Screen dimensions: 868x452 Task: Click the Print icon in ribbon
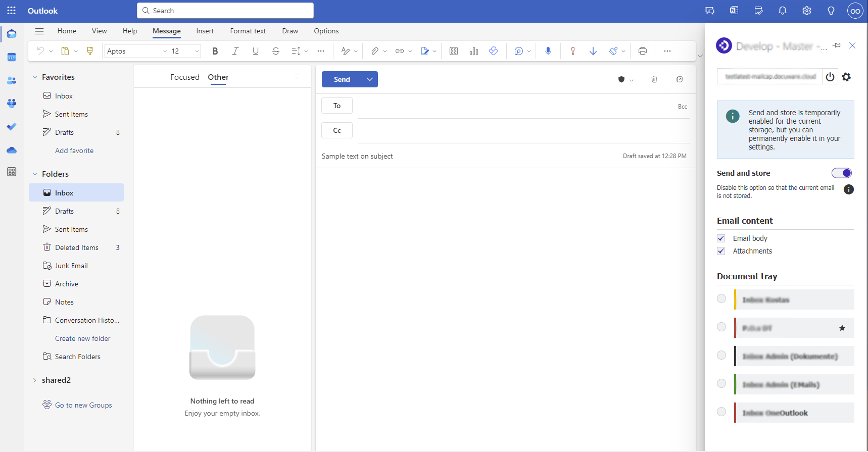tap(642, 51)
